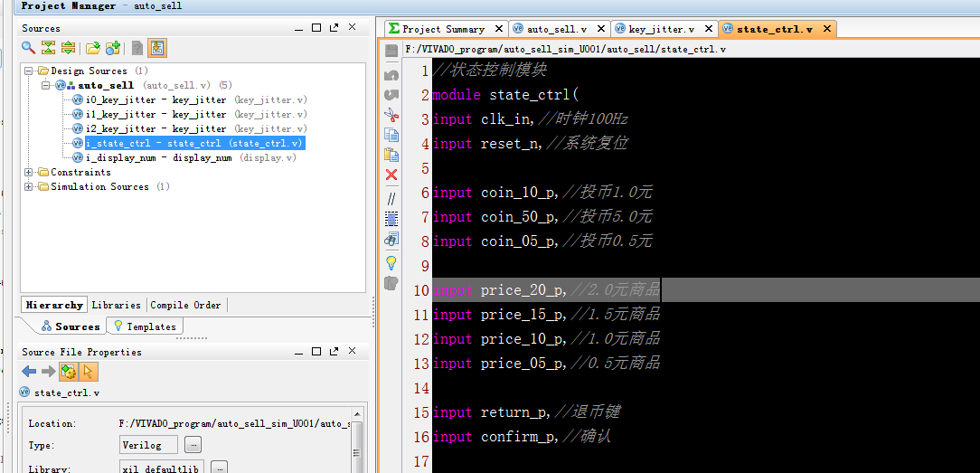This screenshot has width=980, height=473.
Task: Click the Copy icon in editor toolbar
Action: coord(391,135)
